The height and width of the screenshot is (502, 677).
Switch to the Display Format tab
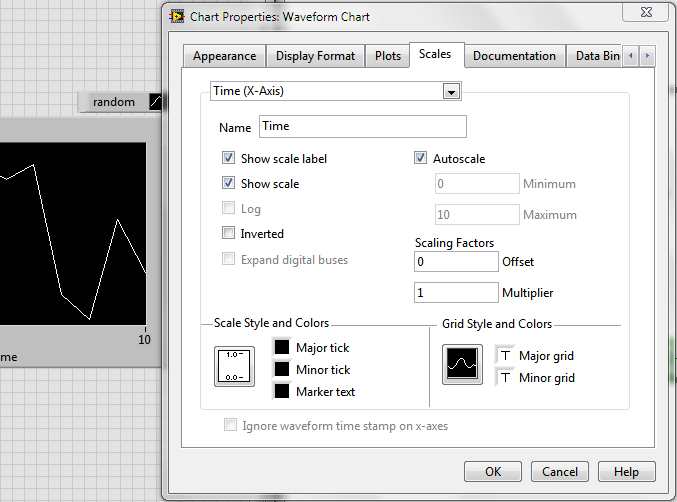(x=315, y=56)
